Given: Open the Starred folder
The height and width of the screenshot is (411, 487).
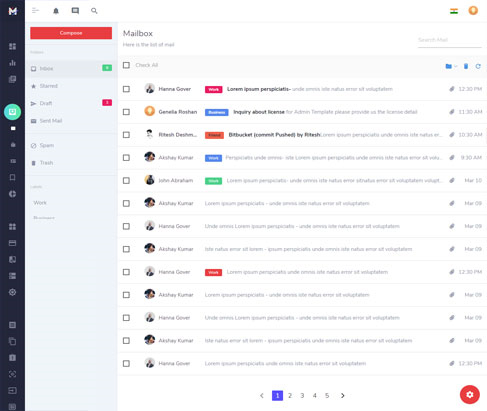Looking at the screenshot, I should coord(49,86).
